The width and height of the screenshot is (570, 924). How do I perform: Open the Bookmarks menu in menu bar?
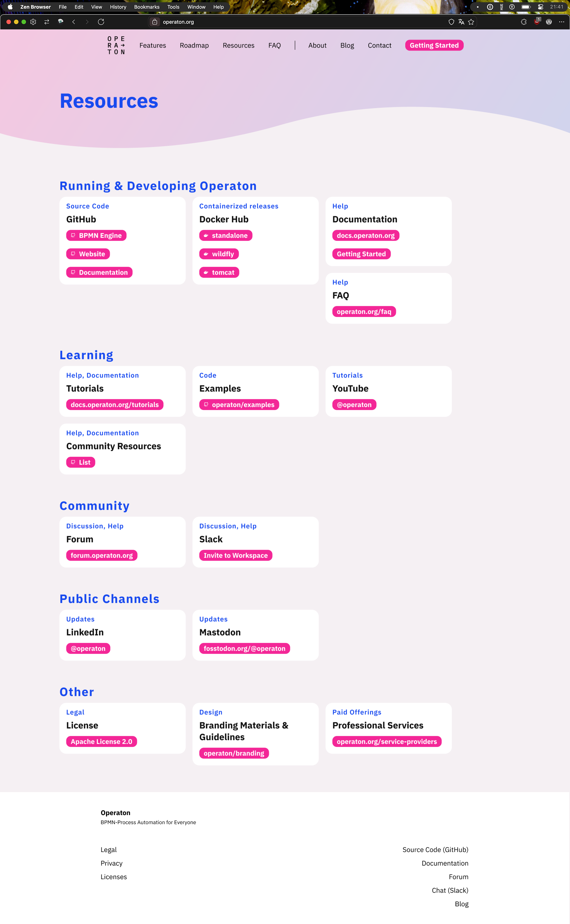coord(147,7)
